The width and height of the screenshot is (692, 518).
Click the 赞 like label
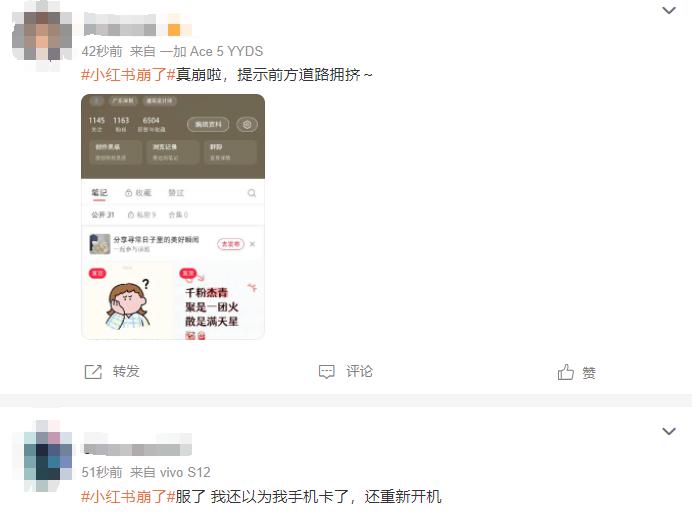click(589, 373)
